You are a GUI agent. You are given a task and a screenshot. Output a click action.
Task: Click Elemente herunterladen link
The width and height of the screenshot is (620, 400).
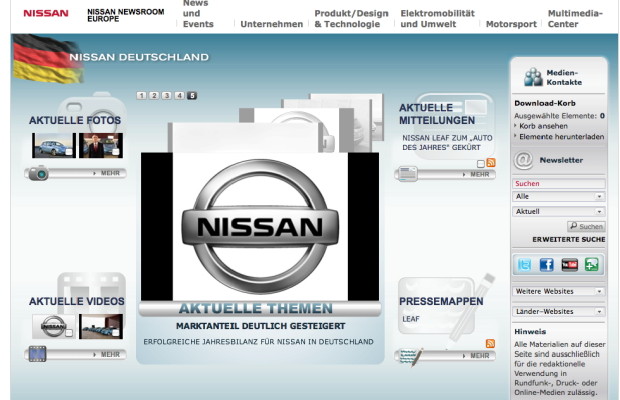pos(561,137)
